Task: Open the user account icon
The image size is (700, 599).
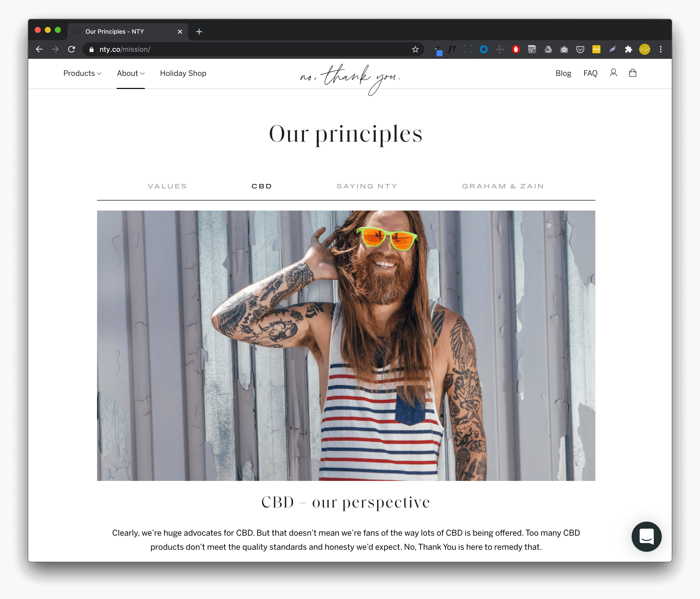Action: (613, 73)
